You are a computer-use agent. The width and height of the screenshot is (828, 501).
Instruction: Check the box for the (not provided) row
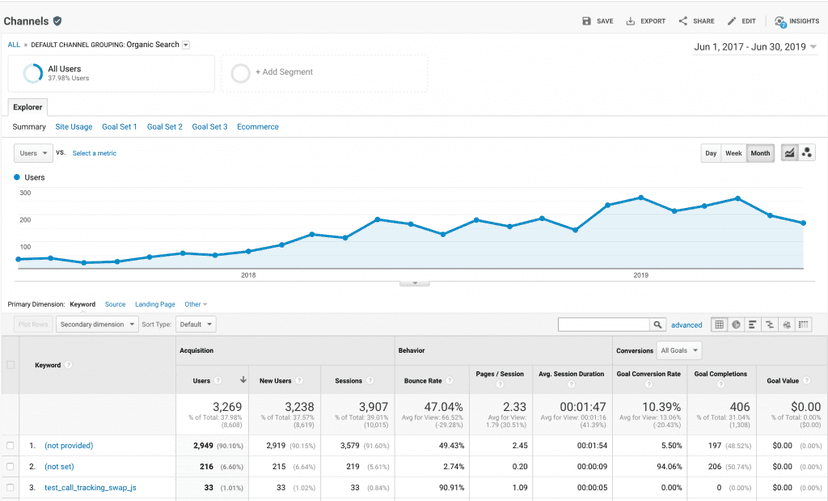pyautogui.click(x=11, y=445)
